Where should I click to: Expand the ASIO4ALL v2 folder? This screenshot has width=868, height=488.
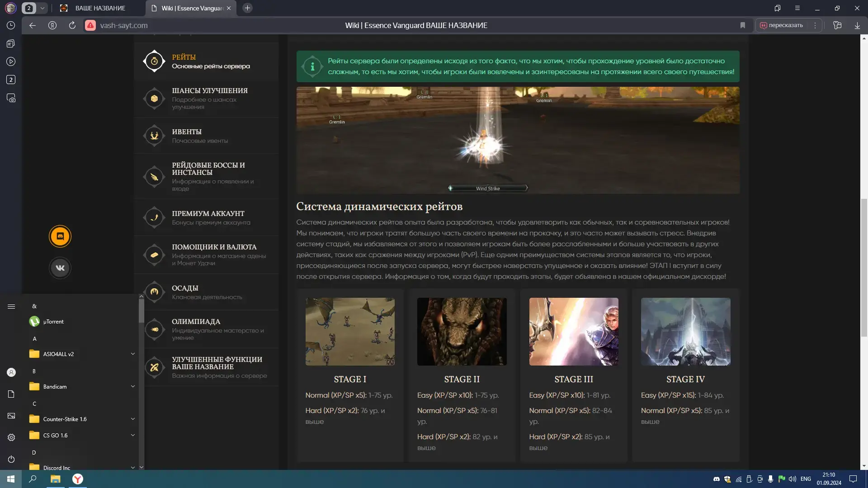click(81, 354)
